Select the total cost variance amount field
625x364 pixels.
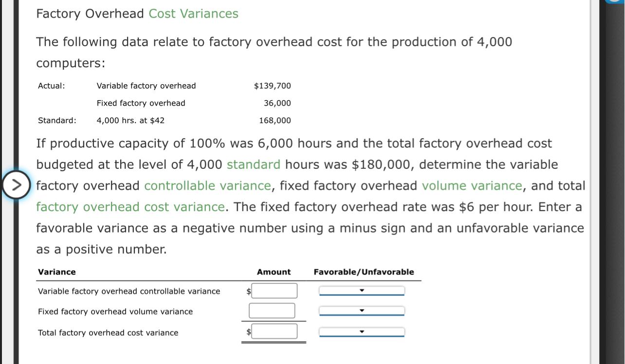pos(274,331)
